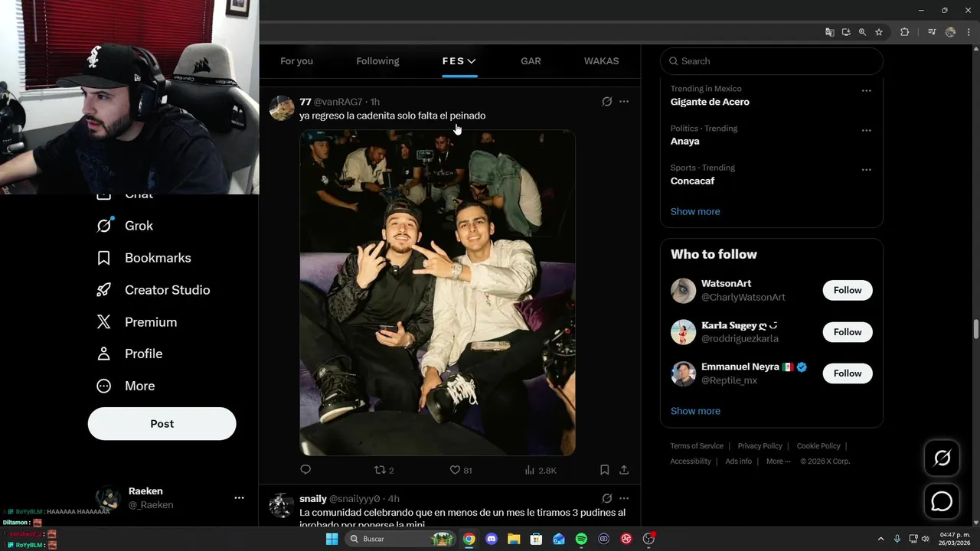
Task: Switch to the WAKAS tab
Action: click(601, 61)
